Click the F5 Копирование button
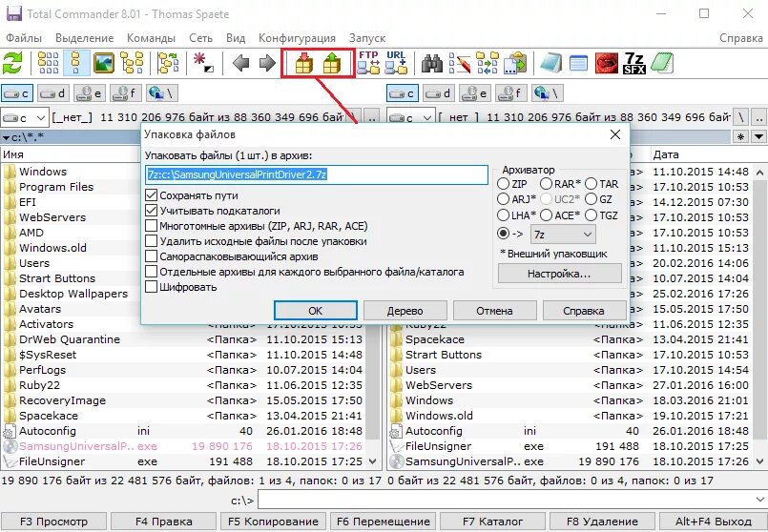Screen dimensions: 768x532 pyautogui.click(x=273, y=522)
